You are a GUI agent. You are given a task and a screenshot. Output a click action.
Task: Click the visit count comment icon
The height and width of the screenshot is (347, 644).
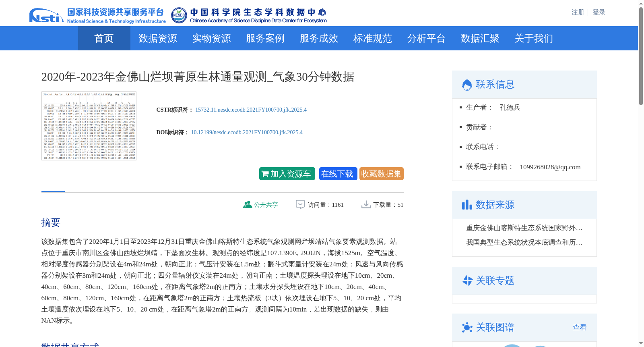[x=300, y=205]
